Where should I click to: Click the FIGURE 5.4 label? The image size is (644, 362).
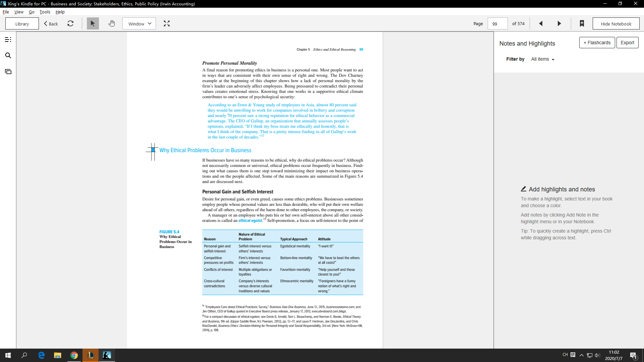point(169,232)
